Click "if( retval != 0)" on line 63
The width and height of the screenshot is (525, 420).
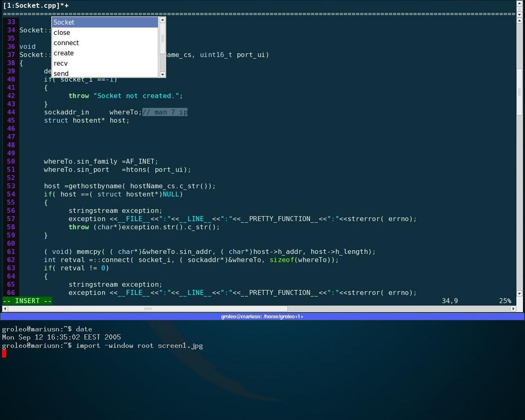(x=76, y=268)
